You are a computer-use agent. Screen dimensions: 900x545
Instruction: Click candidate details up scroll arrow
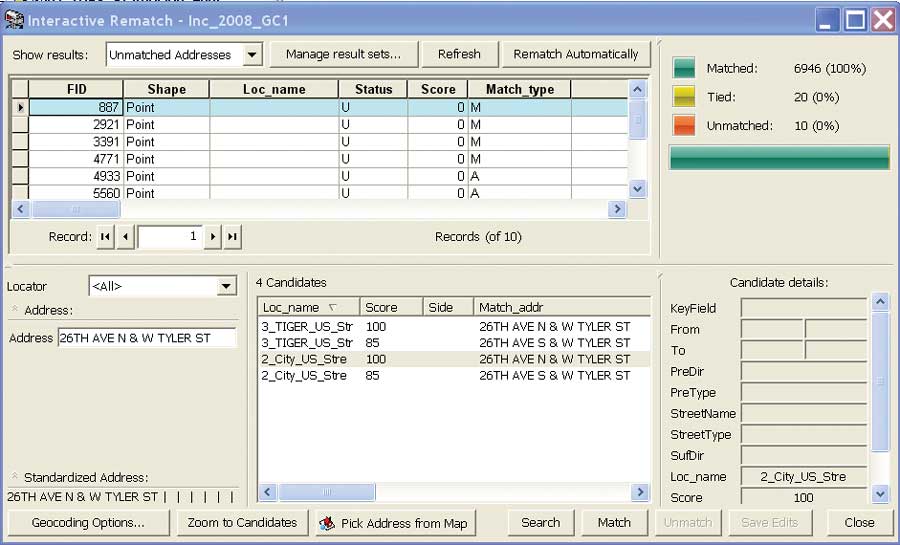point(880,302)
